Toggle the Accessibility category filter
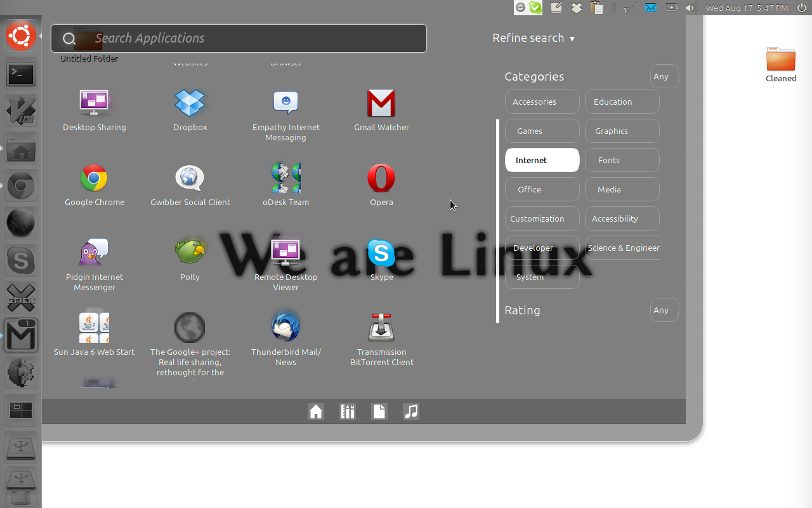Image resolution: width=812 pixels, height=508 pixels. [622, 218]
